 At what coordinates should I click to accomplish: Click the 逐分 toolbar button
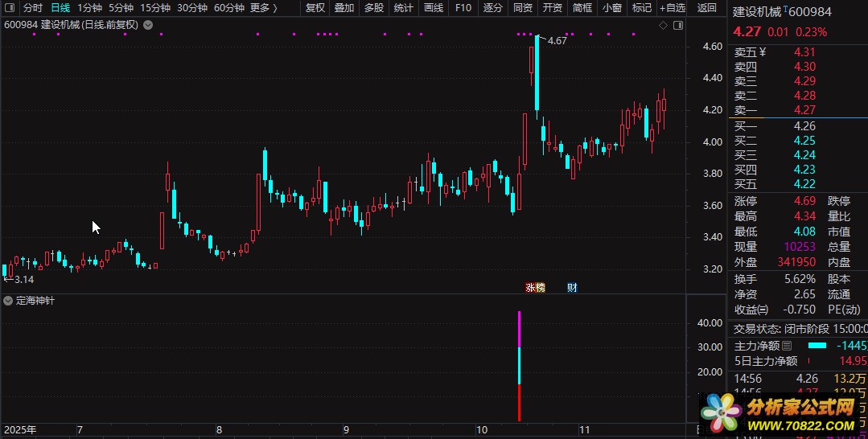[492, 8]
